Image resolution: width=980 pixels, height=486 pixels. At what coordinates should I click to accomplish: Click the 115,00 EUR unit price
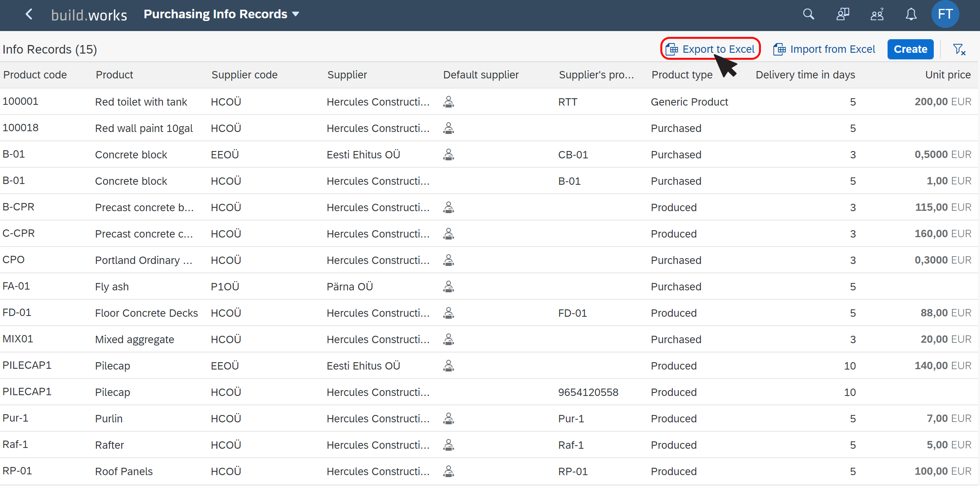tap(943, 207)
